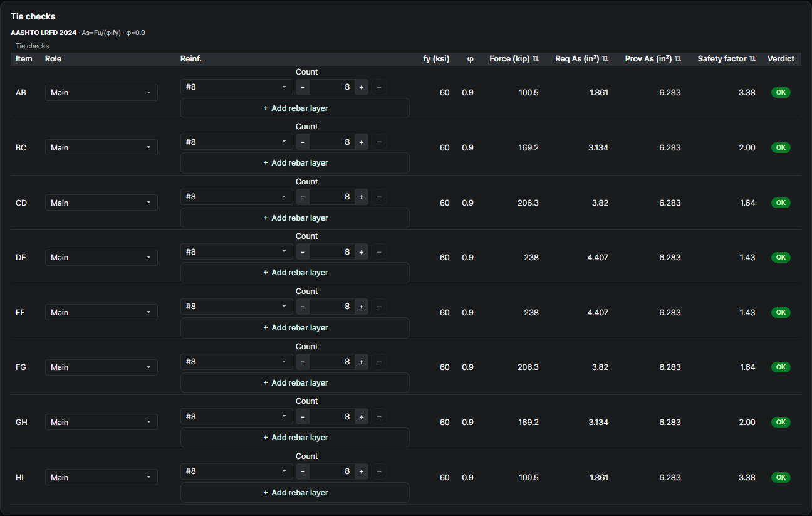Increase bar count for row FG

pyautogui.click(x=361, y=362)
